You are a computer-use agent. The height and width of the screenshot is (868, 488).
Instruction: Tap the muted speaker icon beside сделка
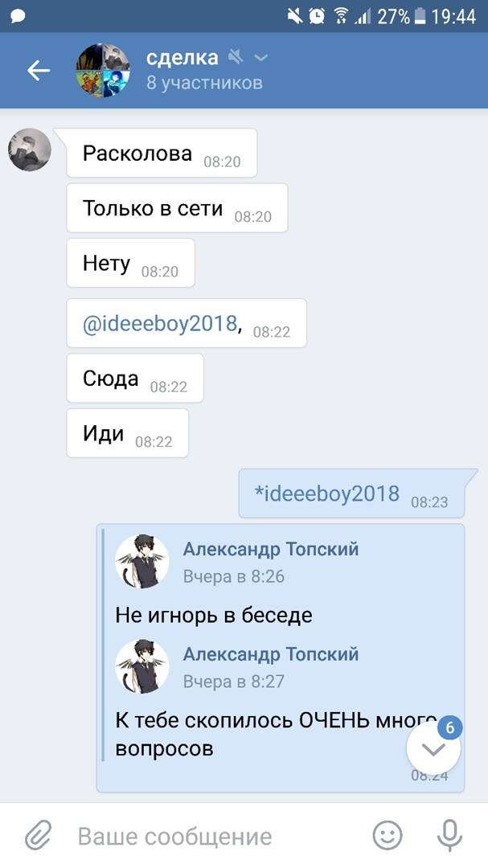click(x=236, y=56)
